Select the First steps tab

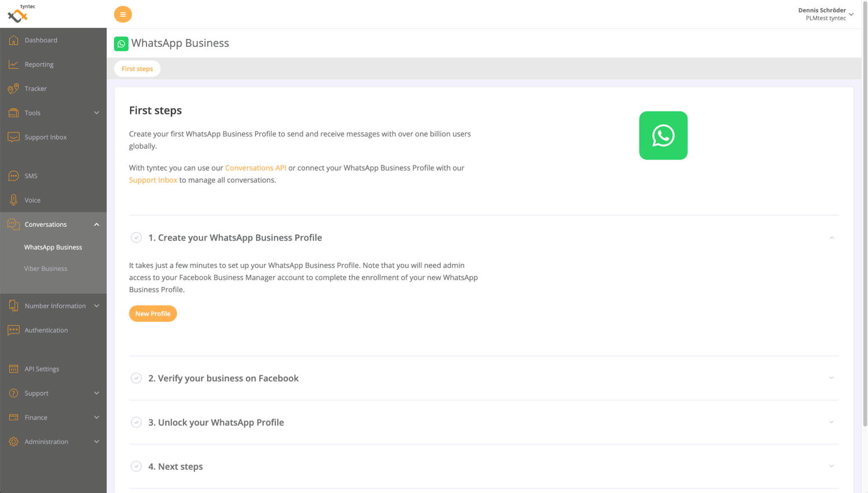click(137, 68)
